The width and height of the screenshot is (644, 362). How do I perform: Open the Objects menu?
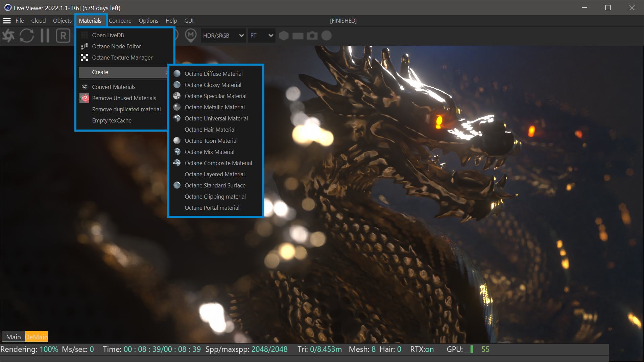pos(62,21)
